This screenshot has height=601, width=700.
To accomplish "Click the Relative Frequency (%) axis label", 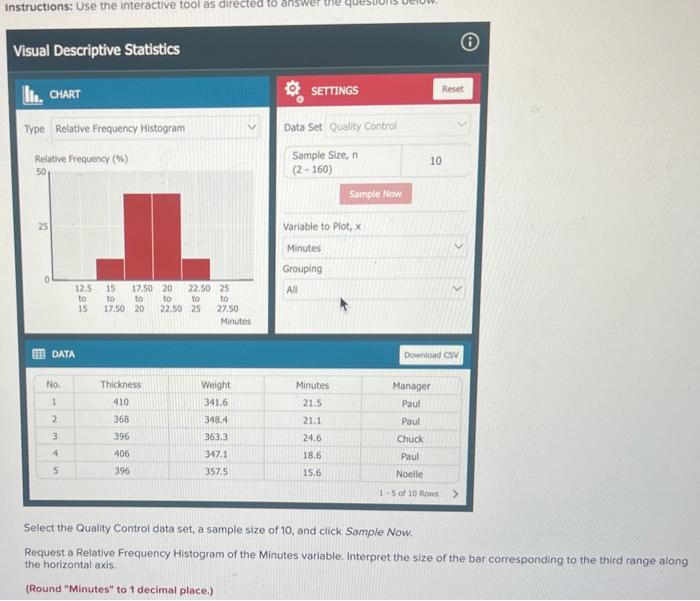I will coord(81,159).
